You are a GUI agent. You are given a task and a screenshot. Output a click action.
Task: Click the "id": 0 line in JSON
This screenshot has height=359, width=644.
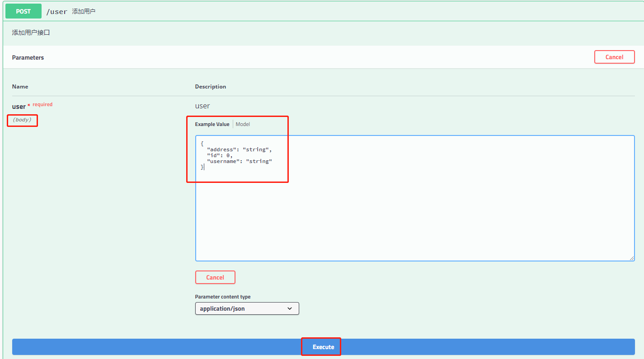click(x=220, y=155)
